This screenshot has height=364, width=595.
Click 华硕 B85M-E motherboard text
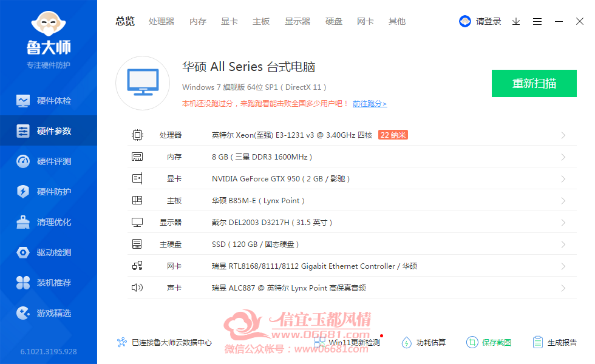coord(258,201)
